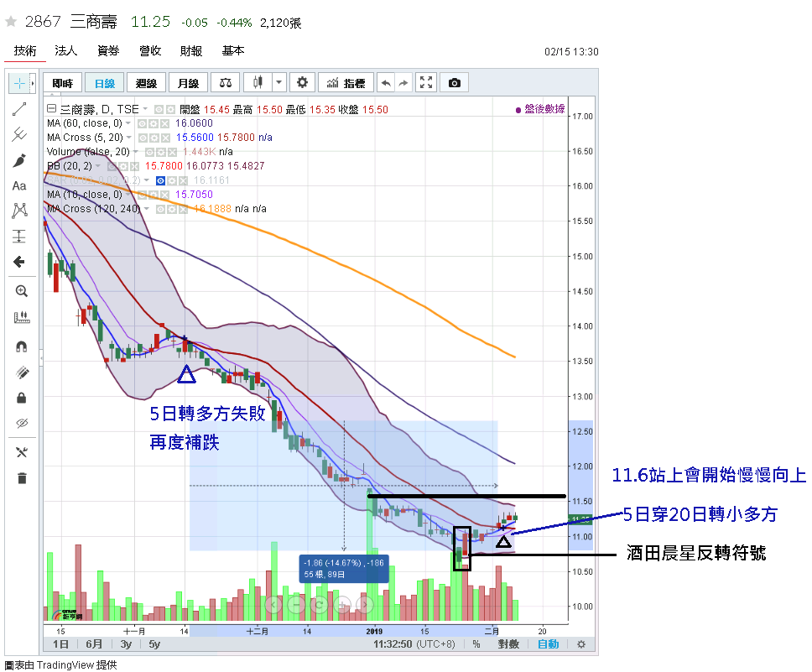Activate the zoom-in magnifier tool
812x672 pixels.
click(21, 291)
